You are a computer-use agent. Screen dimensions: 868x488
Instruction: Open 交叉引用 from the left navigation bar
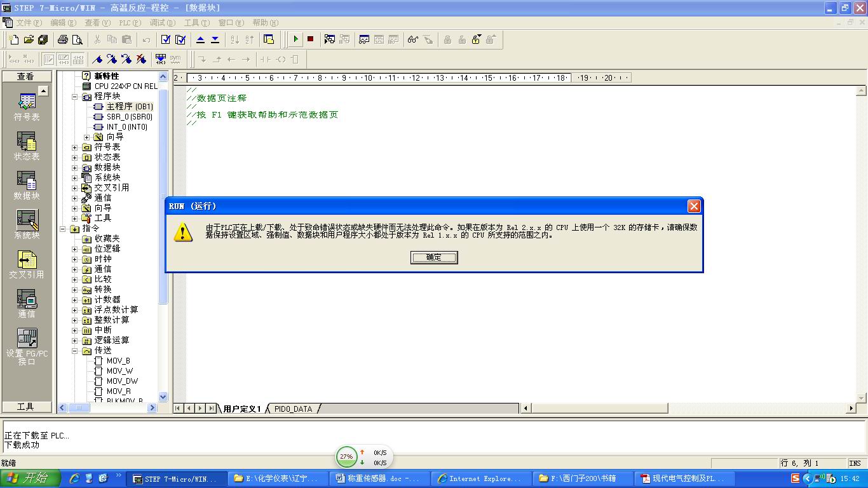[27, 264]
